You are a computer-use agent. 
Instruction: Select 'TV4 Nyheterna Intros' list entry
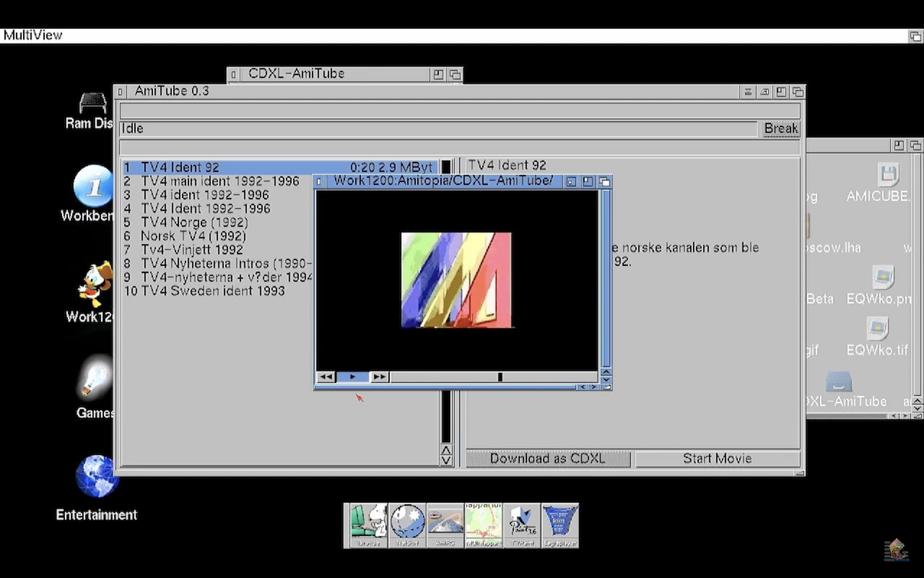click(218, 263)
